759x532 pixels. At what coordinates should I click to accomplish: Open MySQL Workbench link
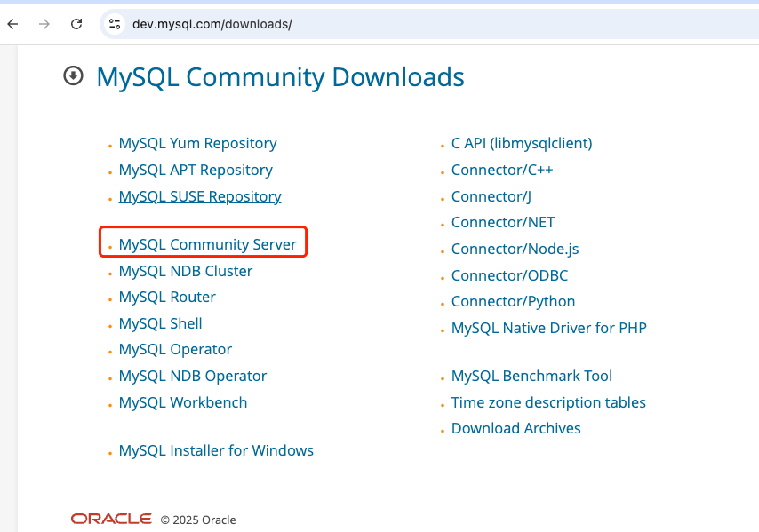coord(183,402)
